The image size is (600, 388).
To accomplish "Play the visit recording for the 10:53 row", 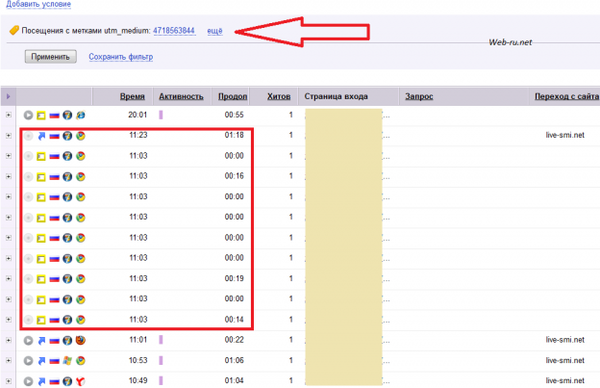I will (28, 360).
